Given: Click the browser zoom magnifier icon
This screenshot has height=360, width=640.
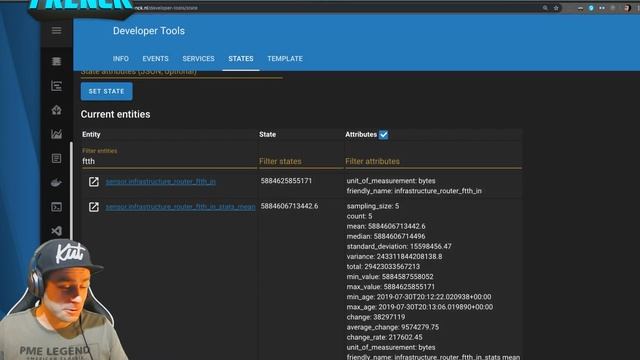Looking at the screenshot, I should [x=545, y=8].
